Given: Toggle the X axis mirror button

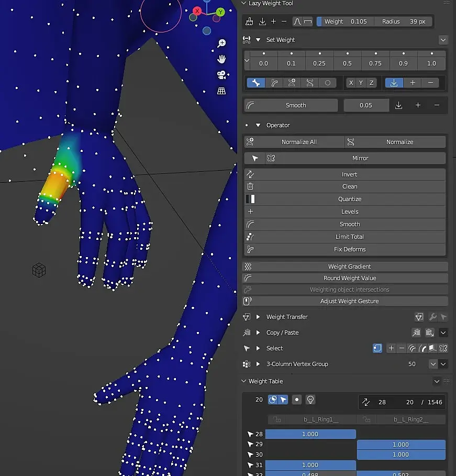Looking at the screenshot, I should click(351, 83).
